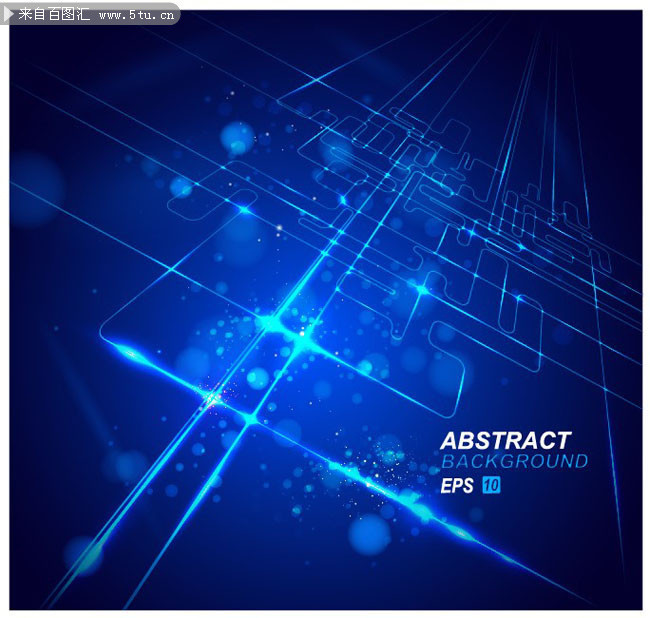The image size is (650, 618).
Task: Click the EPS label text
Action: [457, 485]
